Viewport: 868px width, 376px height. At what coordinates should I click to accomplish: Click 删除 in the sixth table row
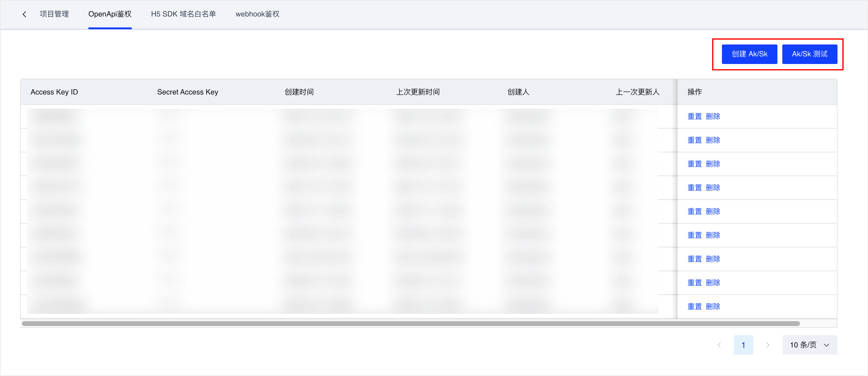click(x=713, y=235)
